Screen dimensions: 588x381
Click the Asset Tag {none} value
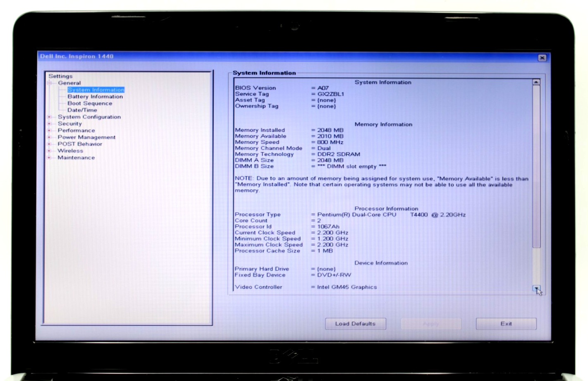coord(326,100)
